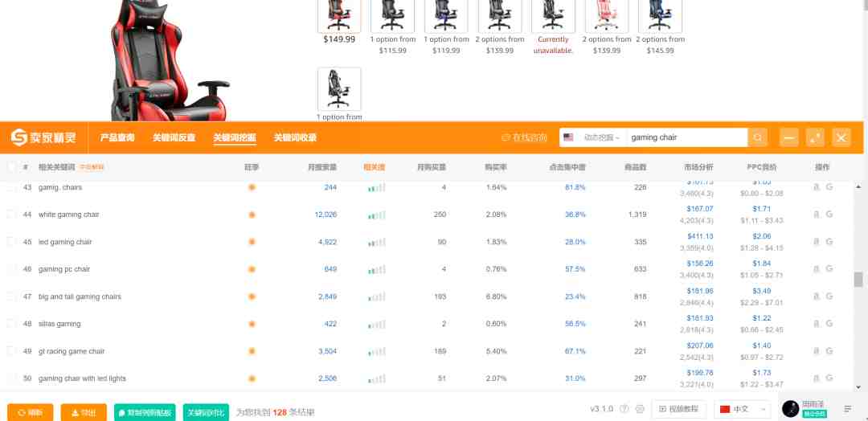
Task: Click the orange 刷新 refresh button
Action: 31,412
